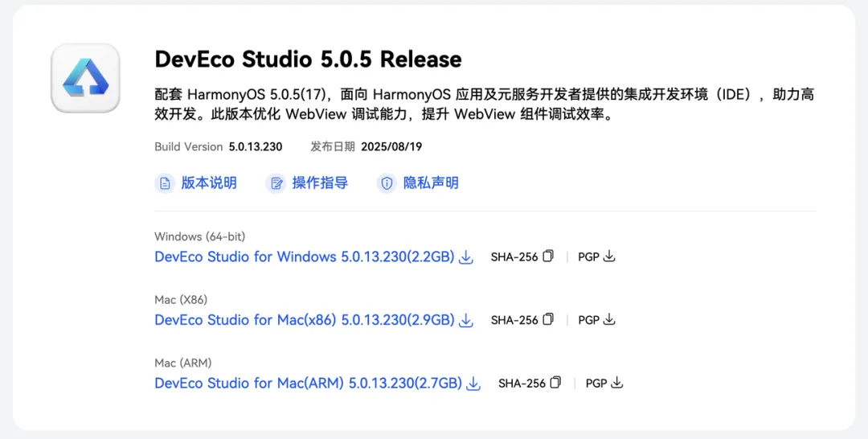This screenshot has height=439, width=868.
Task: Download PGP icon for Mac(ARM) build
Action: (616, 382)
